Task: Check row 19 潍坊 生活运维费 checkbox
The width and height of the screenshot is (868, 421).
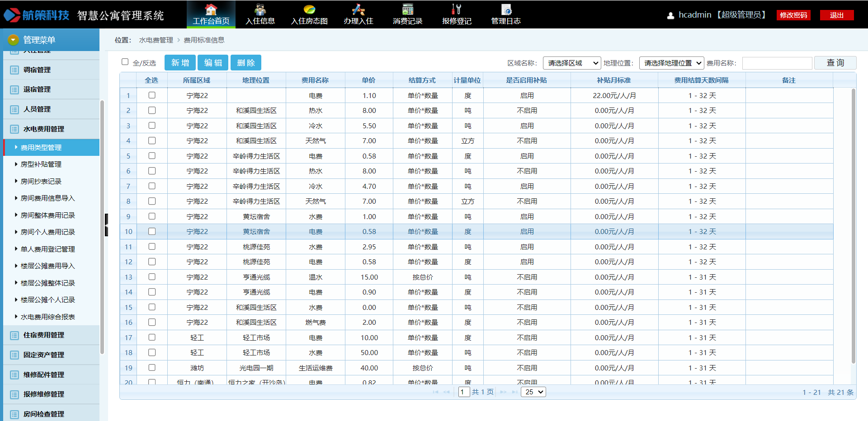Action: [152, 368]
